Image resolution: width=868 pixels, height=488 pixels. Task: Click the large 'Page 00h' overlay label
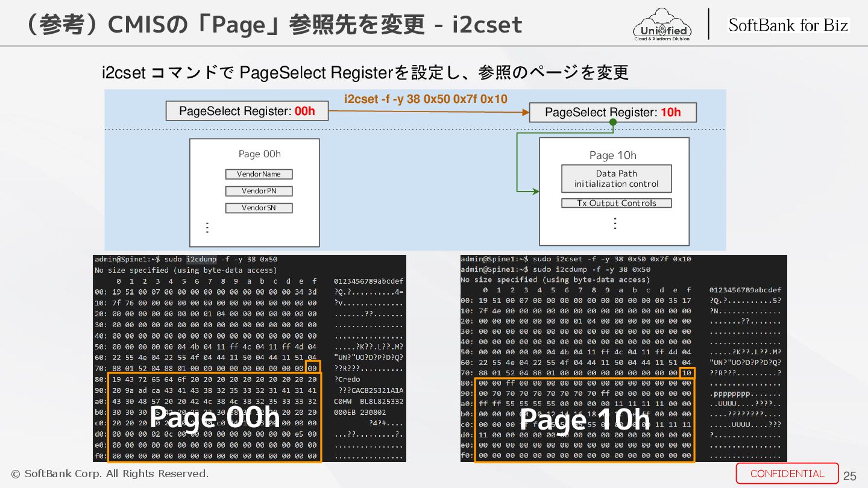pos(215,418)
